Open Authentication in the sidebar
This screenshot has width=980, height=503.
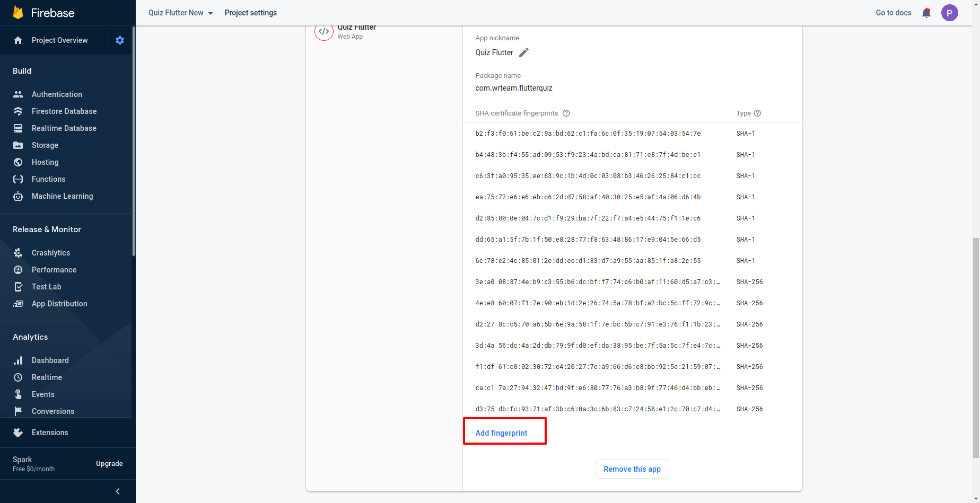click(x=57, y=94)
